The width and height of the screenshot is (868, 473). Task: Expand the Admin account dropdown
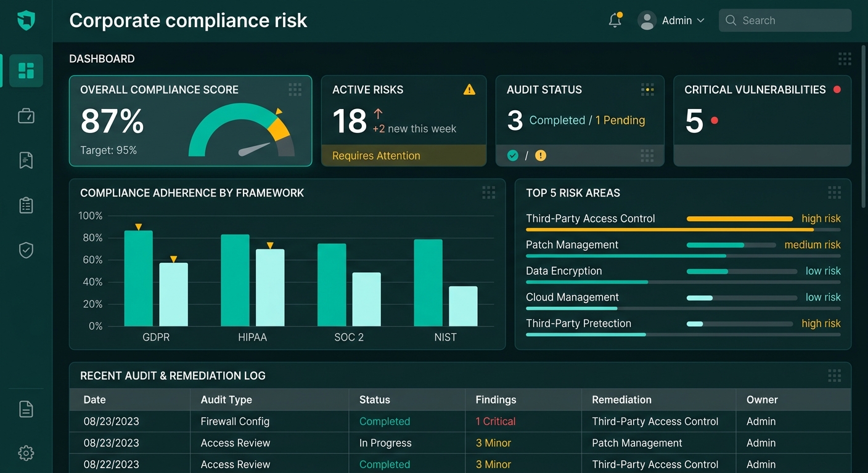671,20
